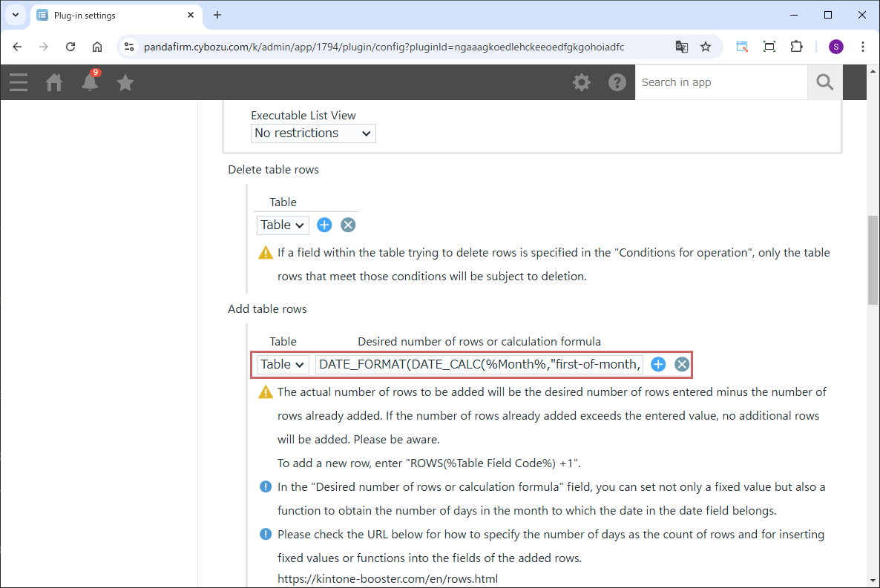Open a new browser tab
The width and height of the screenshot is (880, 588).
coord(217,15)
